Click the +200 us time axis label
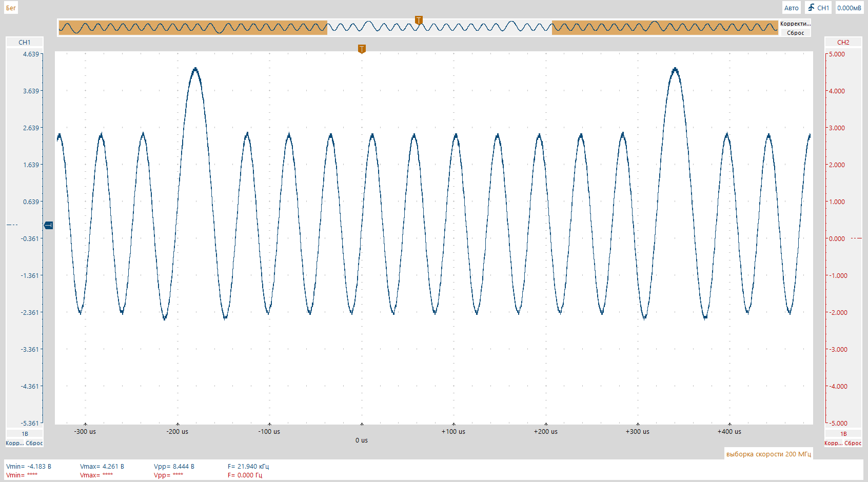Viewport: 868px width, 482px height. click(x=546, y=432)
